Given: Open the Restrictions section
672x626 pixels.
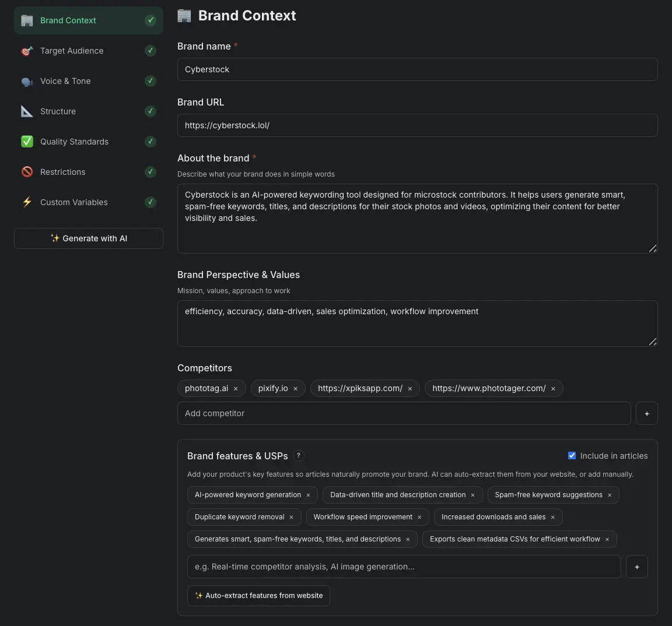Looking at the screenshot, I should (x=88, y=172).
